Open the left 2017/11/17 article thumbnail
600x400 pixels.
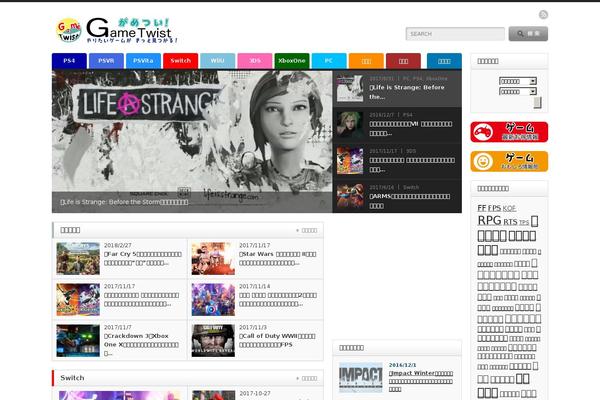click(78, 299)
